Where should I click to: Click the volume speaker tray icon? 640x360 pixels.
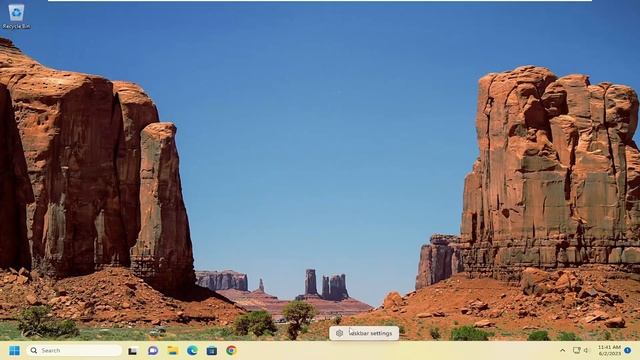click(x=586, y=351)
